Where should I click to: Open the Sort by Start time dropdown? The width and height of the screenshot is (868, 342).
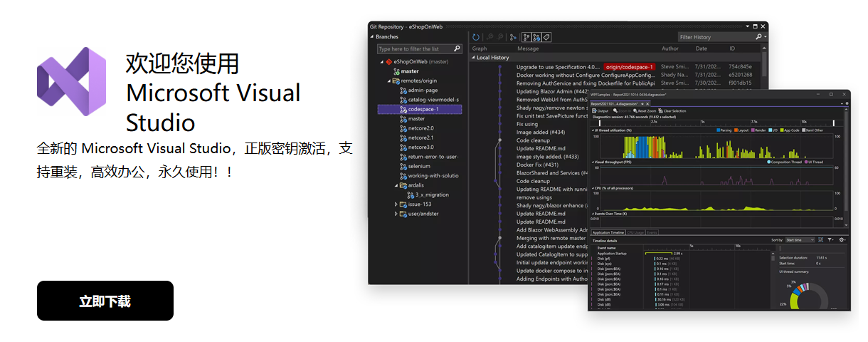800,240
